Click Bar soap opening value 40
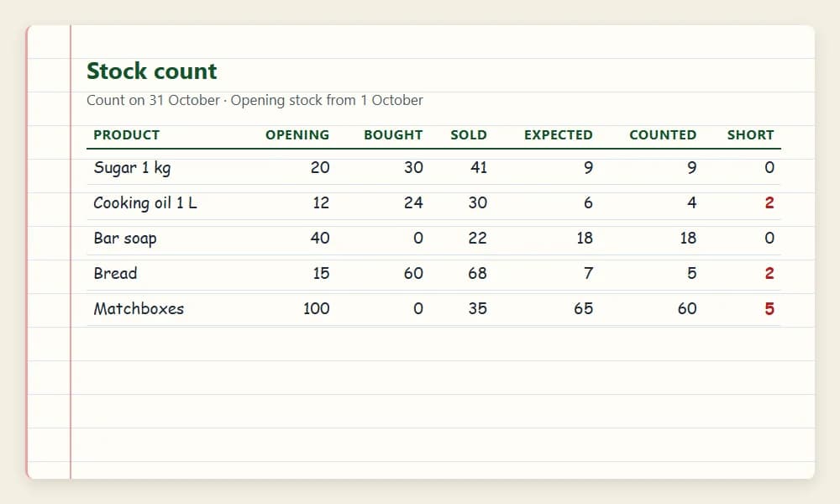 tap(320, 239)
